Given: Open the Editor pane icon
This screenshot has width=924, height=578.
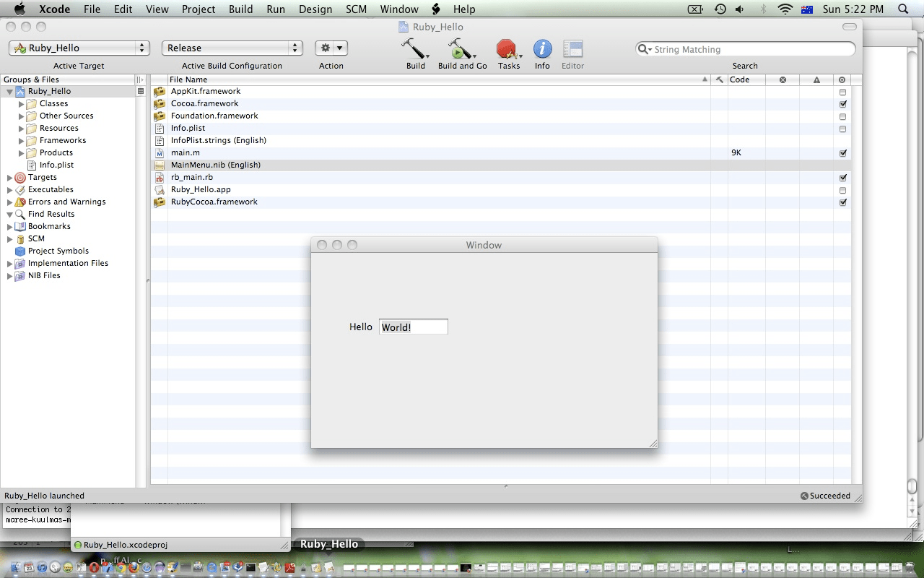Looking at the screenshot, I should point(572,51).
